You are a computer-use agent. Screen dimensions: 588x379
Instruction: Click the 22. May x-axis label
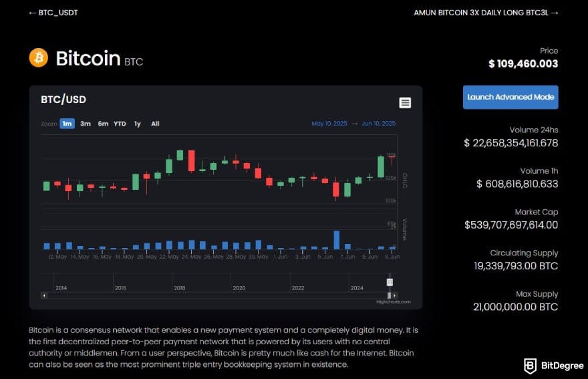[x=169, y=257]
